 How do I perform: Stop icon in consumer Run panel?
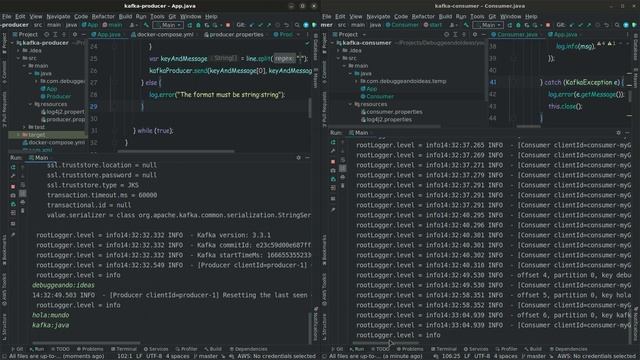333,161
